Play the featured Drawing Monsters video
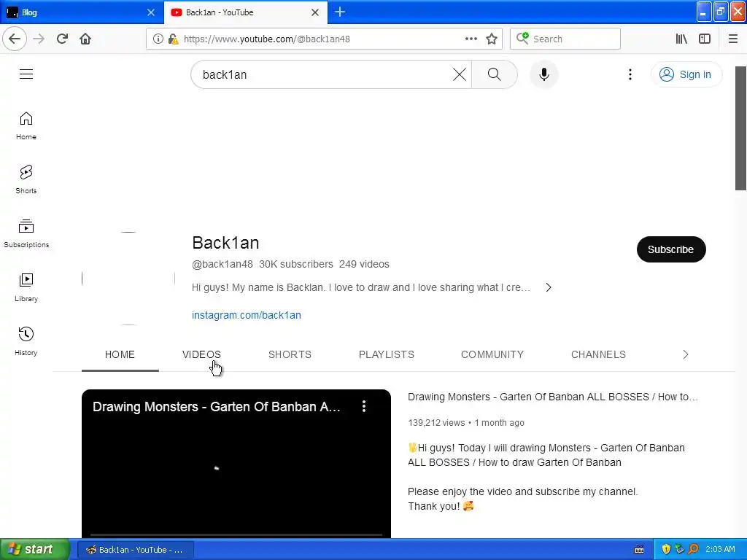Screen dimensions: 747x560 point(236,464)
